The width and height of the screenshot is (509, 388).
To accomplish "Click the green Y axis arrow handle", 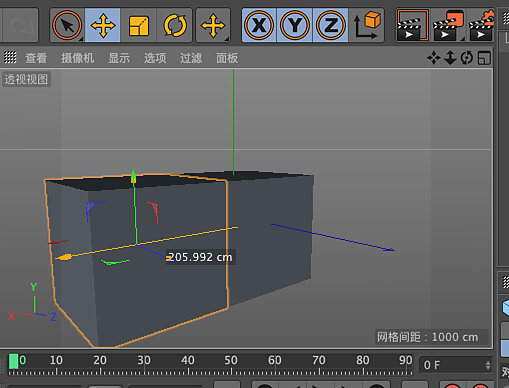I will click(133, 176).
